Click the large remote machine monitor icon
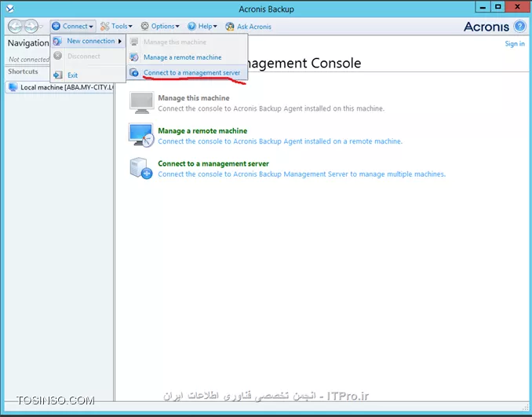 point(141,135)
